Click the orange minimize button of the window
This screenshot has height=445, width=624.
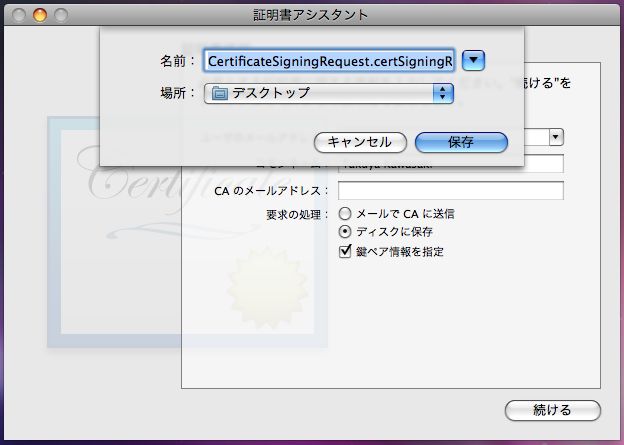point(40,15)
